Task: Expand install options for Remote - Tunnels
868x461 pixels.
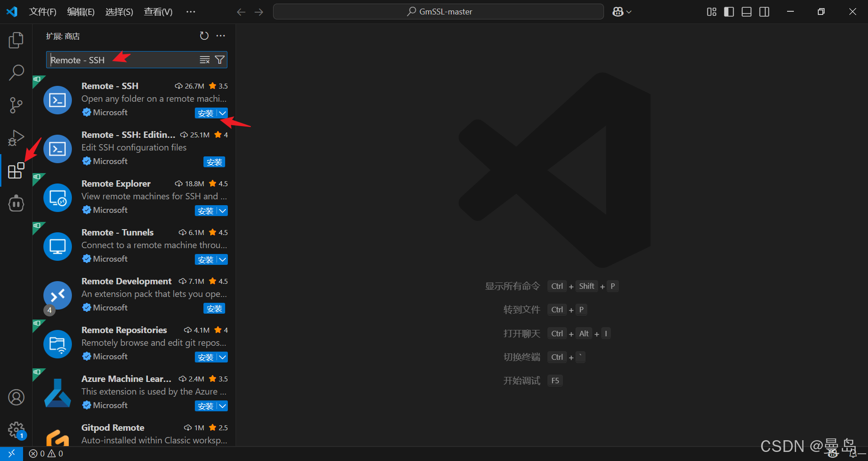Action: pyautogui.click(x=222, y=259)
